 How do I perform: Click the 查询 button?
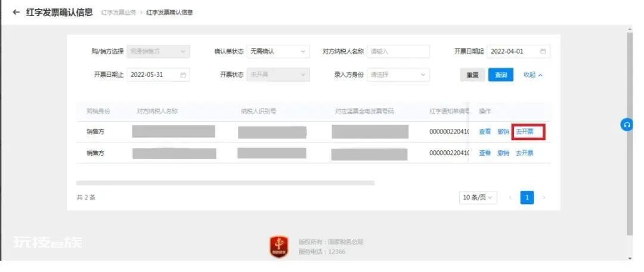pos(501,75)
